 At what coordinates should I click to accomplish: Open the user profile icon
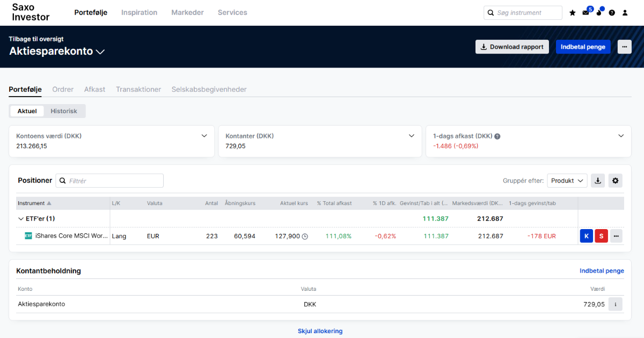(x=625, y=13)
